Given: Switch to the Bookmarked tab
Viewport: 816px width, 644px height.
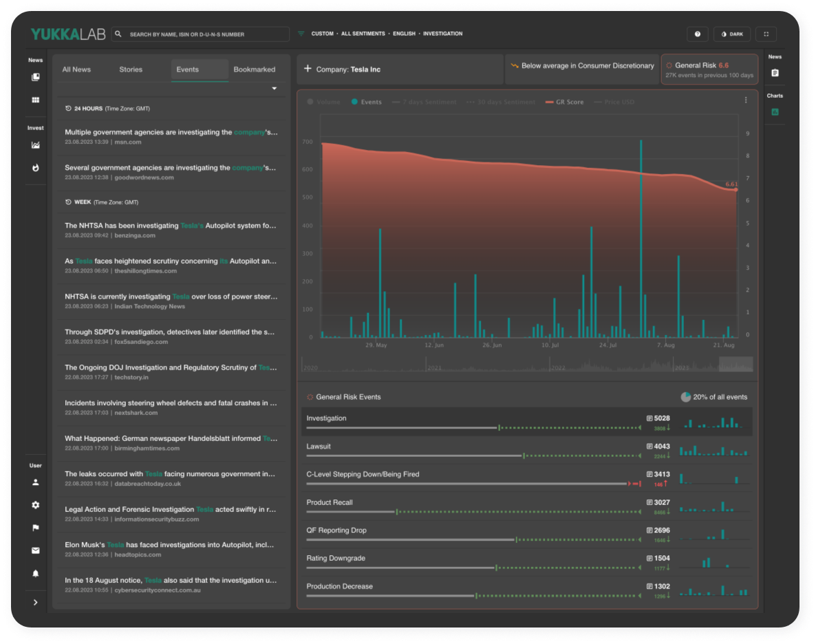Looking at the screenshot, I should click(x=255, y=69).
